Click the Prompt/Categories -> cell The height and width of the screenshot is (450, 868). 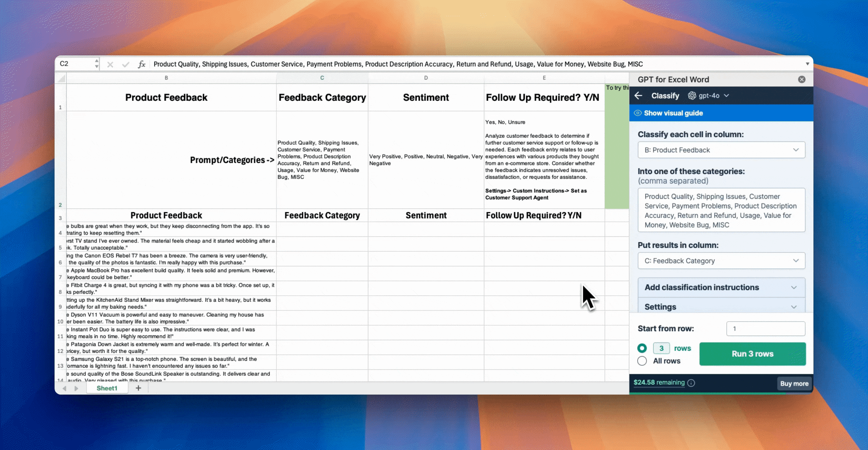click(171, 160)
